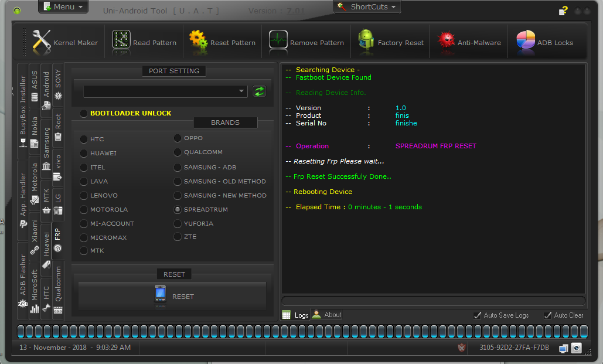This screenshot has height=364, width=603.
Task: Open Reset Pattern gears icon
Action: click(198, 40)
